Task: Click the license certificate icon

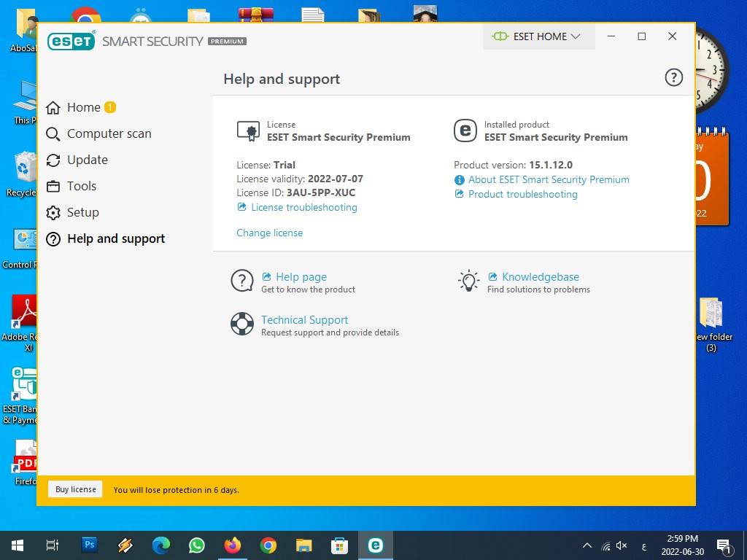Action: click(248, 131)
